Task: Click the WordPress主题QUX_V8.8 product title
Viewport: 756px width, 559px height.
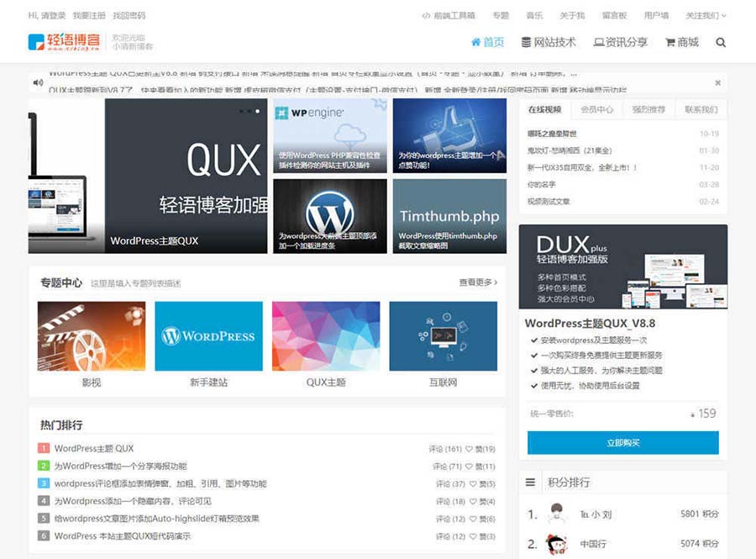Action: tap(590, 323)
